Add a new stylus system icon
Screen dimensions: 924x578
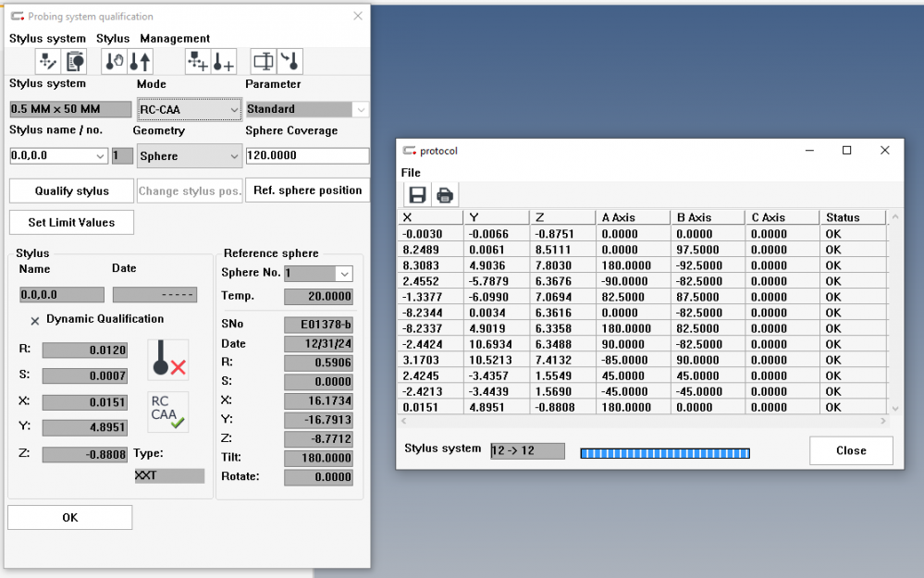pyautogui.click(x=197, y=61)
